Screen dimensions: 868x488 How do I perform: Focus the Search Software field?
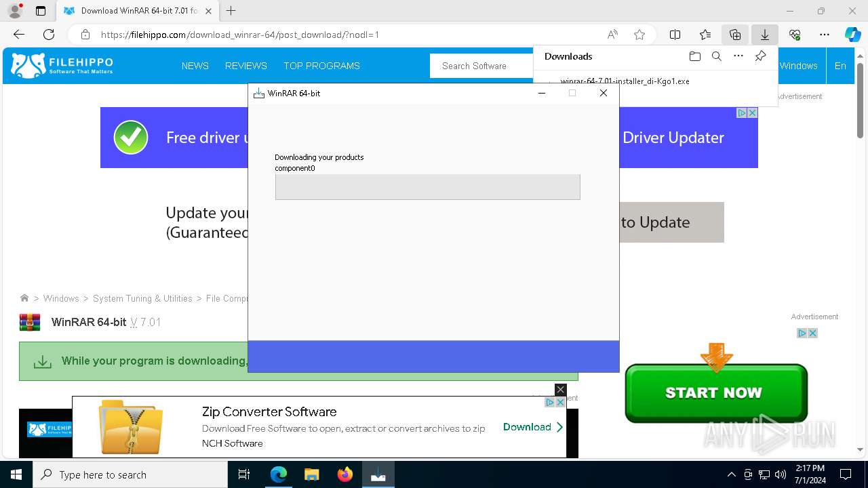click(481, 66)
